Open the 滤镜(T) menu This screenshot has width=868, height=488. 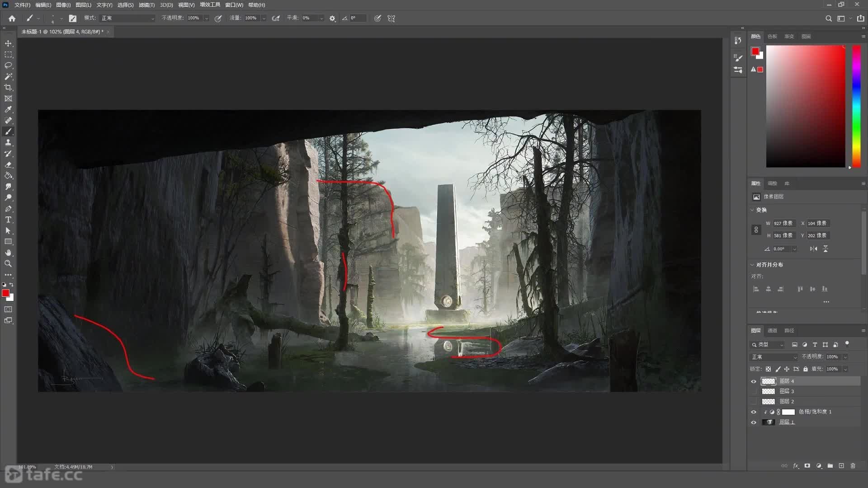[x=146, y=5]
